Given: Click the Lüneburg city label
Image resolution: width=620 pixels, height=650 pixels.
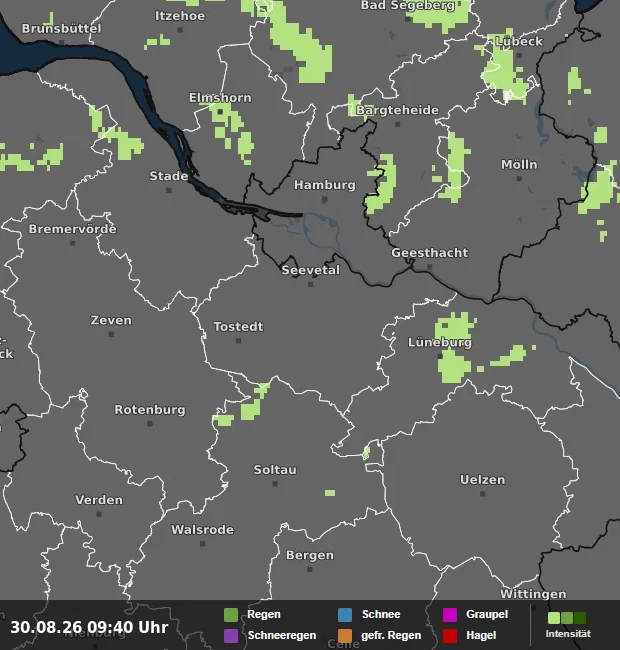Looking at the screenshot, I should tap(440, 342).
